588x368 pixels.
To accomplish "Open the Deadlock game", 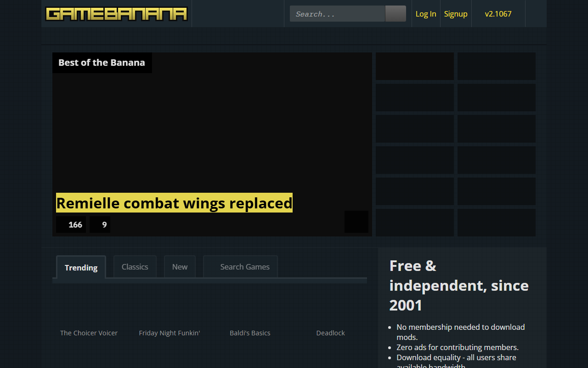I will [x=331, y=333].
